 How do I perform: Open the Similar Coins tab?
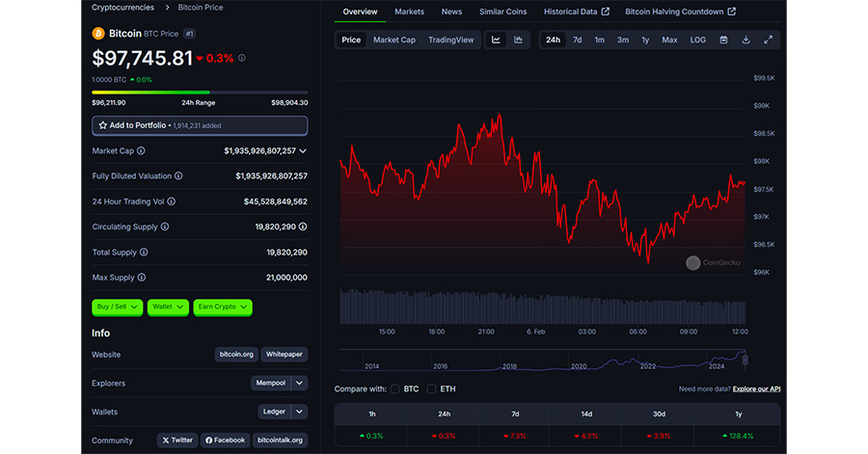pos(502,12)
